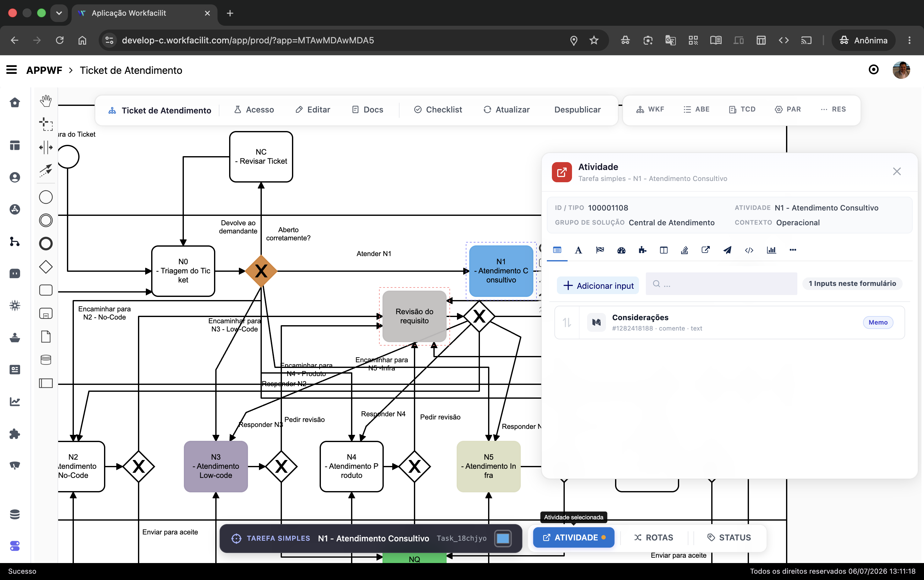
Task: Open Docs in the top toolbar
Action: click(x=368, y=110)
